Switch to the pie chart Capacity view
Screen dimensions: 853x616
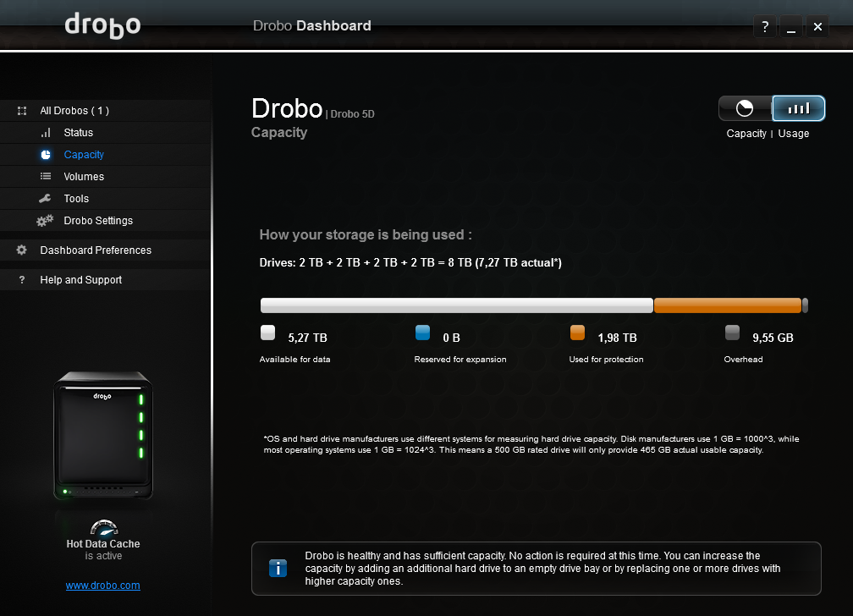click(x=745, y=108)
